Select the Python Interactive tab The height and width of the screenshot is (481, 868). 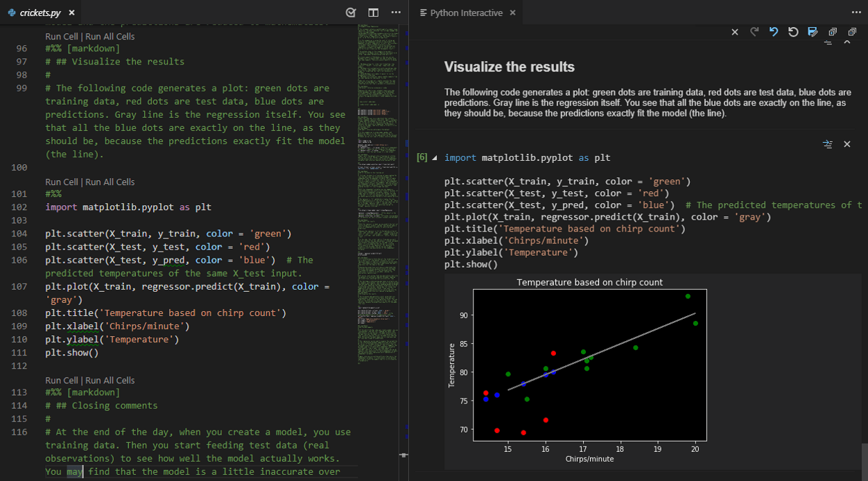(x=466, y=12)
